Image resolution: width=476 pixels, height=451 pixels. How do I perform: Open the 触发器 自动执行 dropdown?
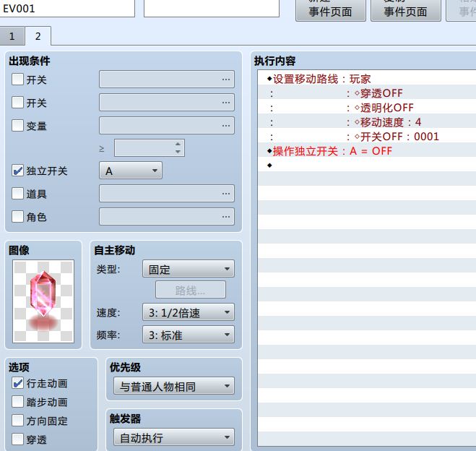click(x=174, y=437)
